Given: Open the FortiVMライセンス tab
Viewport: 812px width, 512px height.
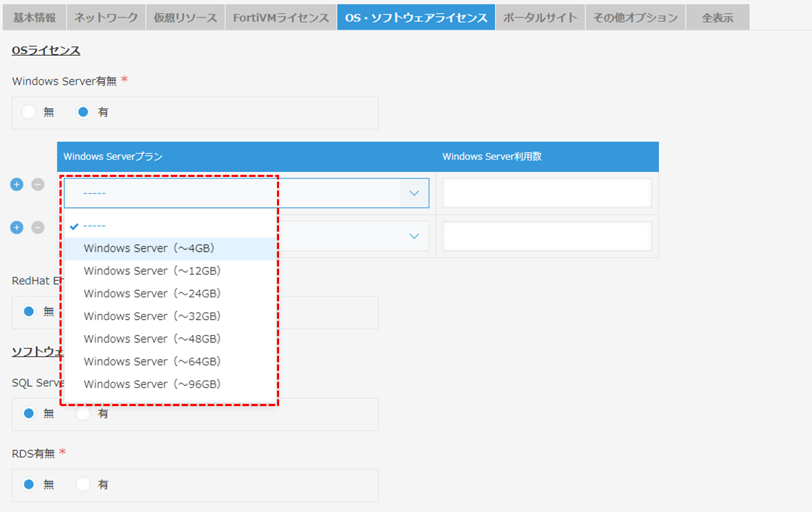Looking at the screenshot, I should (x=281, y=17).
